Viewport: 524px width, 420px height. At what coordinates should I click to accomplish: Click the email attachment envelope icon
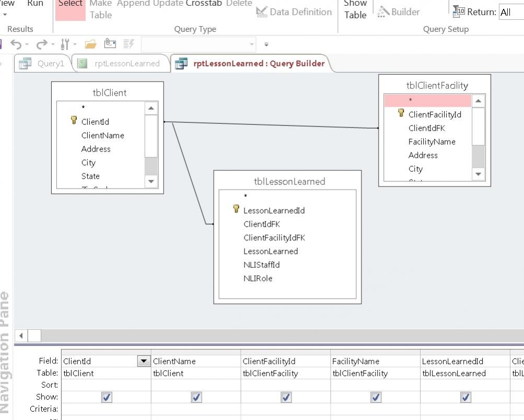[110, 43]
